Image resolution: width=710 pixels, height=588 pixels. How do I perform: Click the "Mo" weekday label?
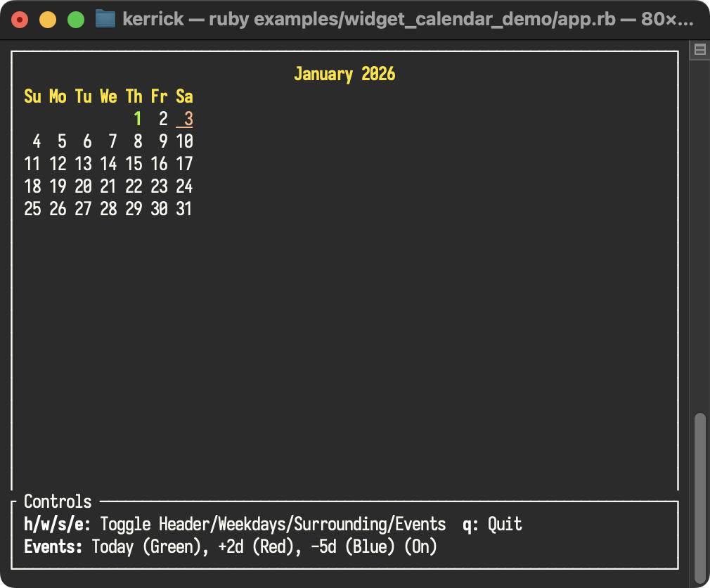click(58, 96)
